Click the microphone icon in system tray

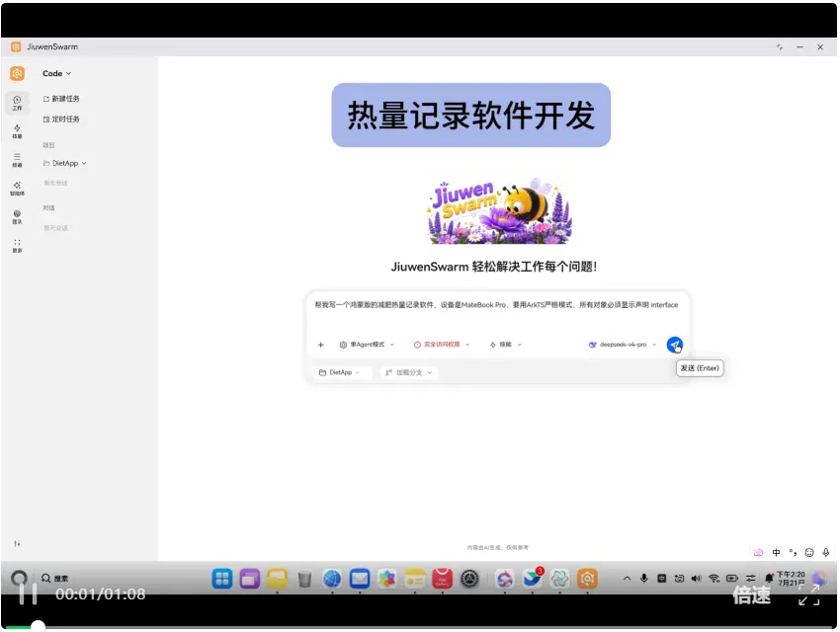click(x=644, y=579)
